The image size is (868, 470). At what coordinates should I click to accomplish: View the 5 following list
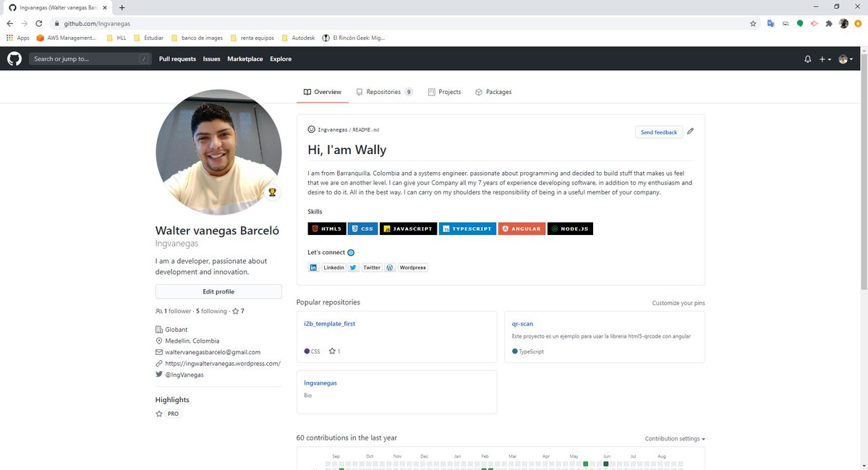tap(212, 312)
